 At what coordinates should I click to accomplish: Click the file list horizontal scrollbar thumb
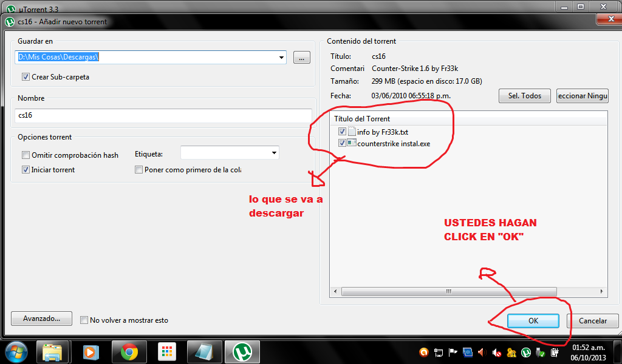449,292
